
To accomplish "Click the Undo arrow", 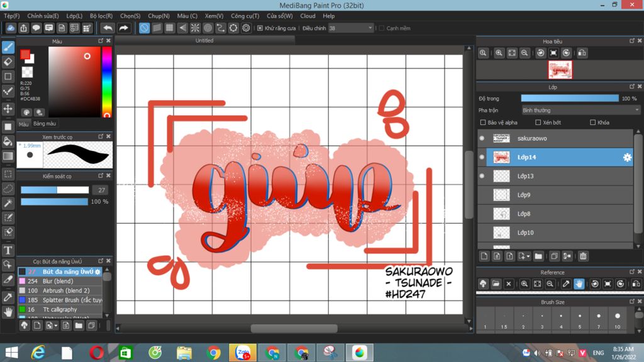I will pyautogui.click(x=108, y=28).
